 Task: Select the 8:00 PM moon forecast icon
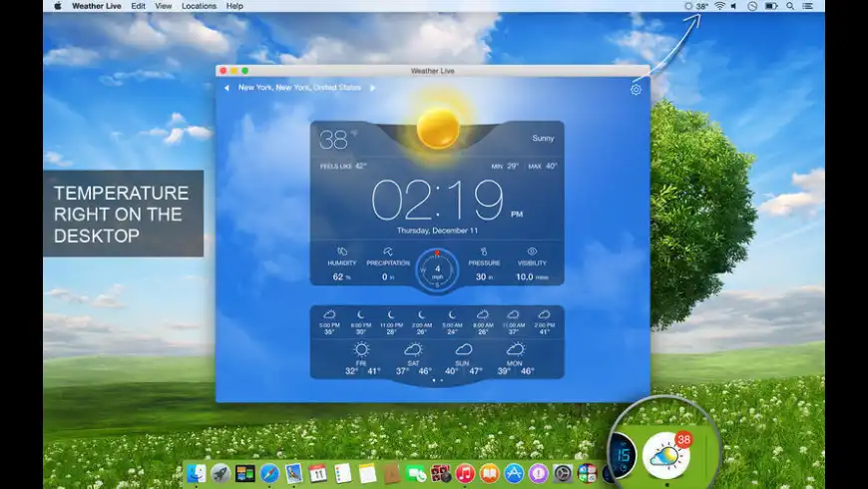(x=361, y=314)
